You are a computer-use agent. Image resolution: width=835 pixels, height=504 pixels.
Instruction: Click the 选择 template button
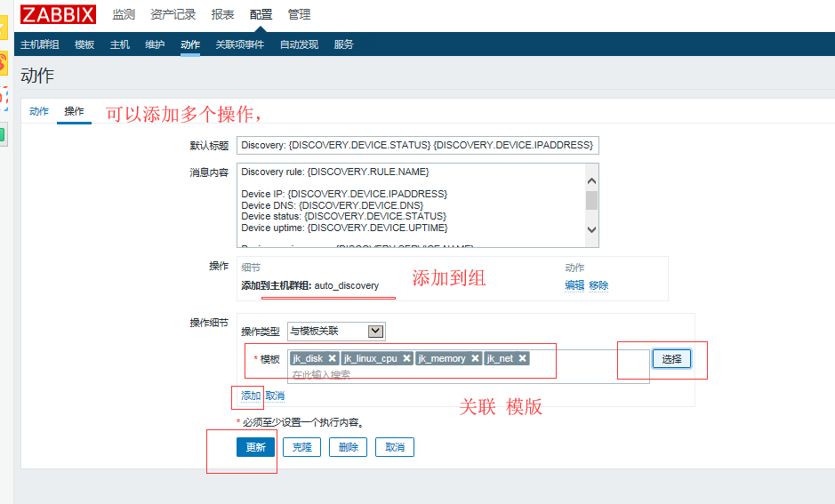click(x=672, y=359)
